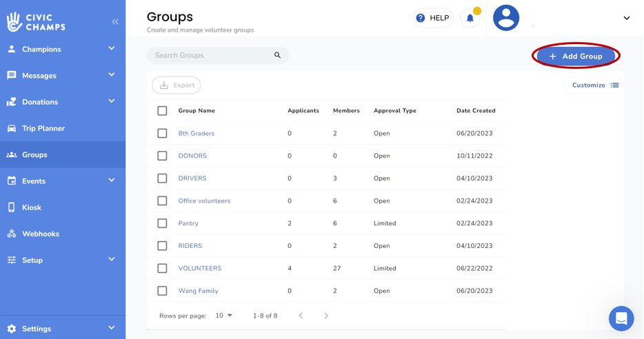Open Webhooks in the sidebar
644x339 pixels.
pyautogui.click(x=40, y=234)
